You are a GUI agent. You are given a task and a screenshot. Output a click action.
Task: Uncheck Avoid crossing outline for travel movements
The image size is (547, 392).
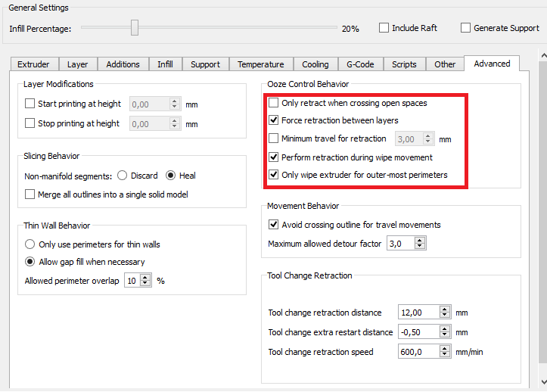(274, 225)
